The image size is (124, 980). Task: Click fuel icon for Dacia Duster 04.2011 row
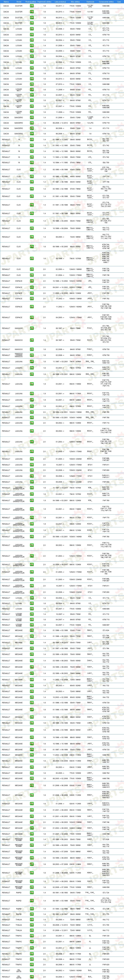[x=32, y=6]
